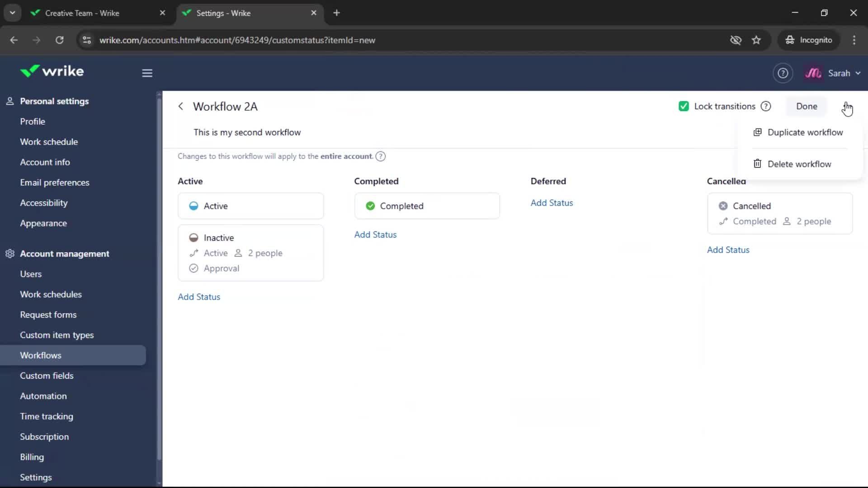
Task: Uncheck the Lock transitions checkbox
Action: click(684, 106)
